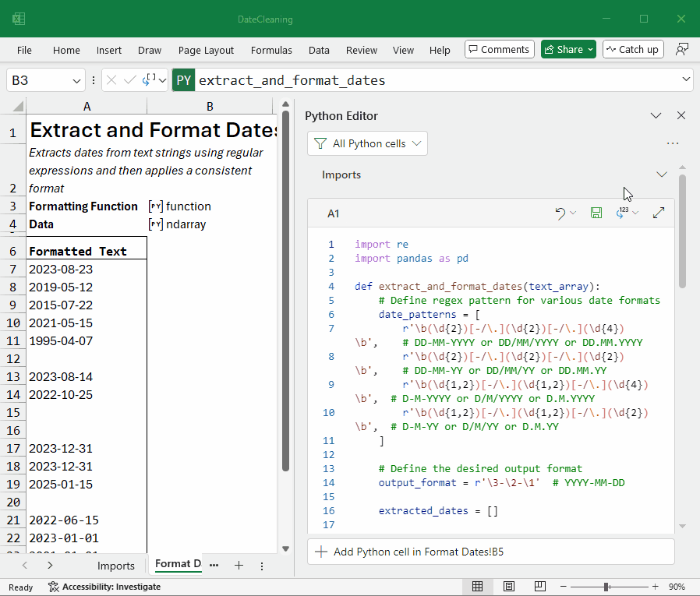Expand the A1 code editor to full size
The height and width of the screenshot is (596, 700).
pyautogui.click(x=659, y=213)
